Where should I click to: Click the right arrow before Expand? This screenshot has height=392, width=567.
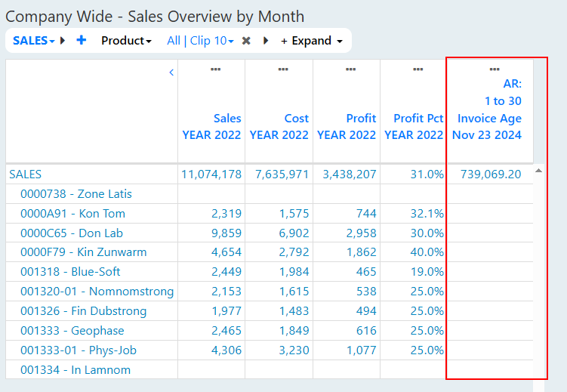(266, 41)
